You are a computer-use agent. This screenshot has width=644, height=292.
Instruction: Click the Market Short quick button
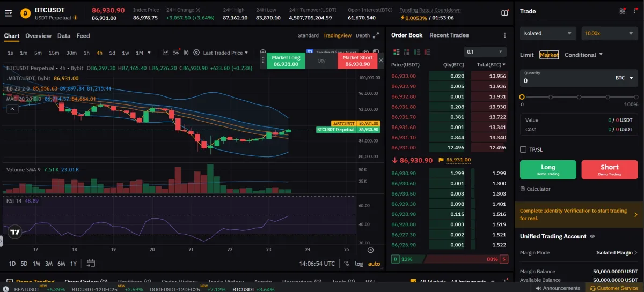click(357, 61)
